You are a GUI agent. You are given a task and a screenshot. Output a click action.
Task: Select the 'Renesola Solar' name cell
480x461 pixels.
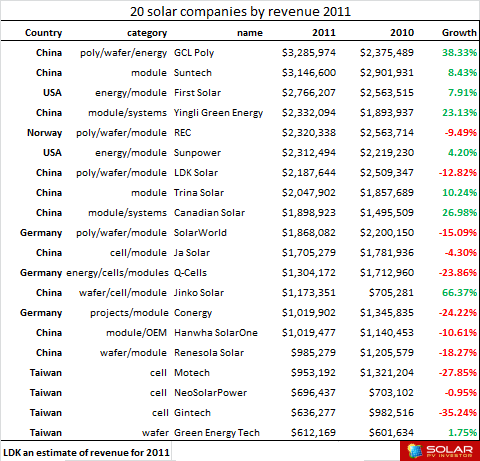coord(209,353)
